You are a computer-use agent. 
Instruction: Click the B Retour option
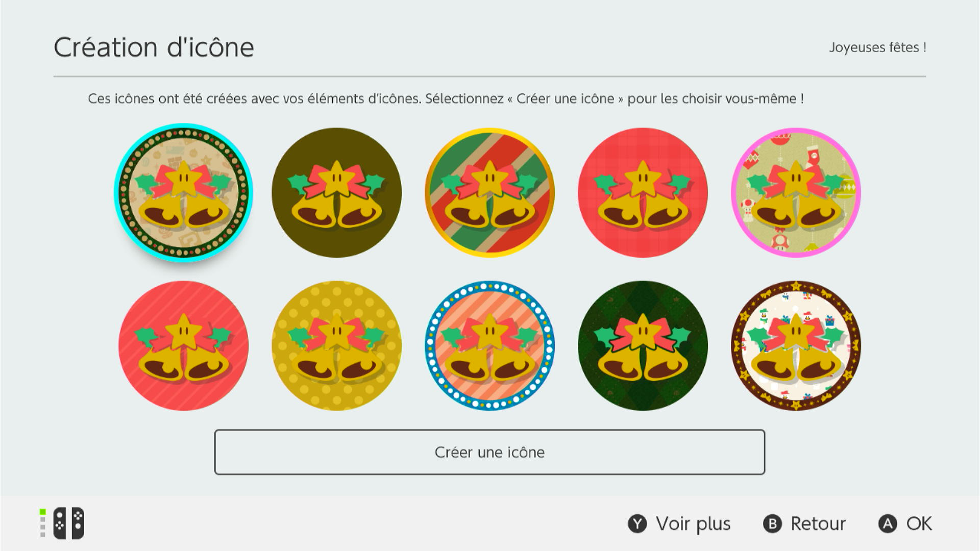pyautogui.click(x=804, y=524)
